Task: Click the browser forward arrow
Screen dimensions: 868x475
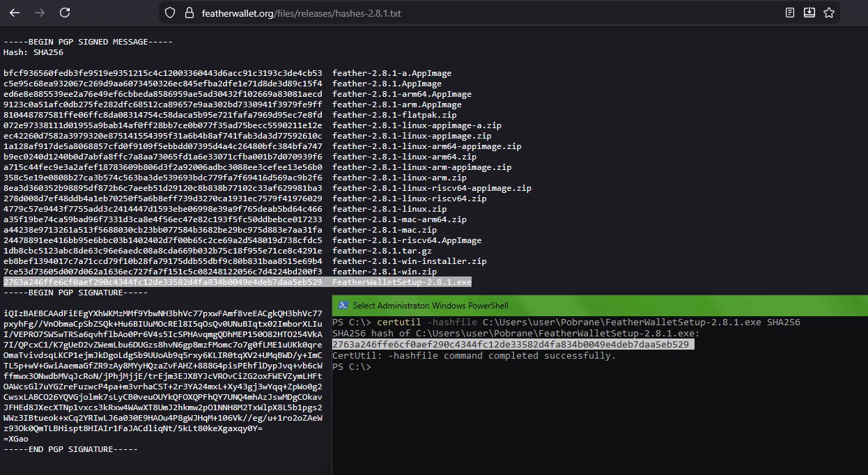Action: [40, 13]
